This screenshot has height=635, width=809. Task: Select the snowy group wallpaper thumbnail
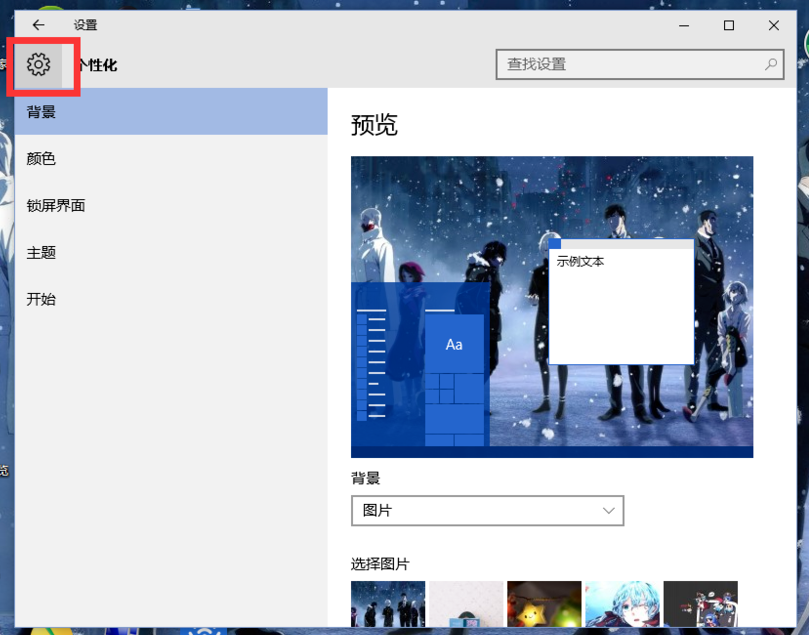[x=388, y=603]
